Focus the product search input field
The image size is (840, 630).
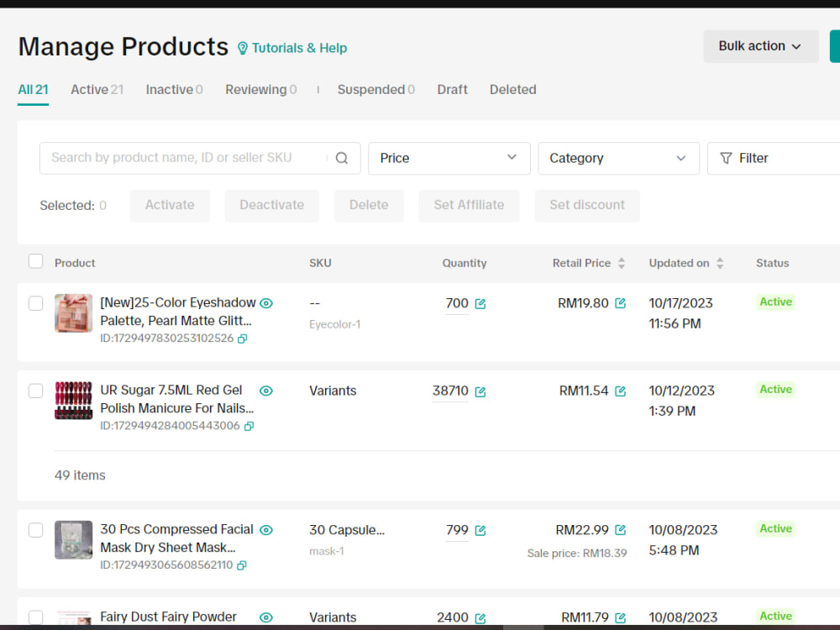[187, 158]
